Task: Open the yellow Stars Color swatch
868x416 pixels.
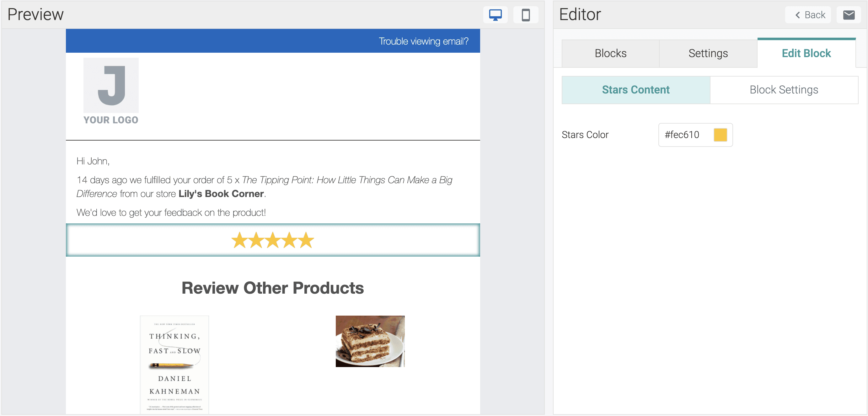Action: pos(720,135)
